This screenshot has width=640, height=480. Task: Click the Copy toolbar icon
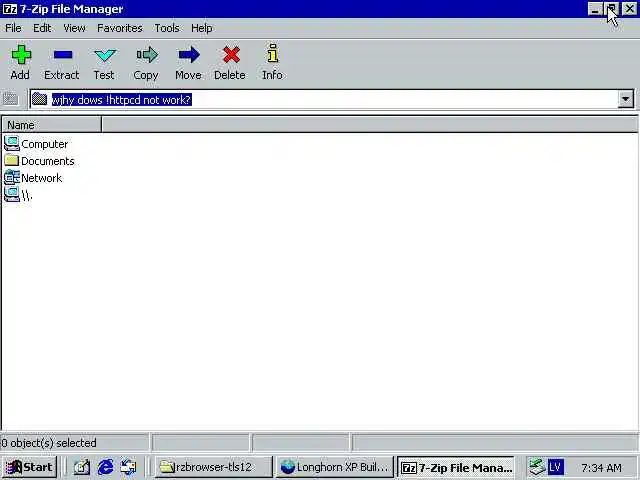pyautogui.click(x=147, y=55)
